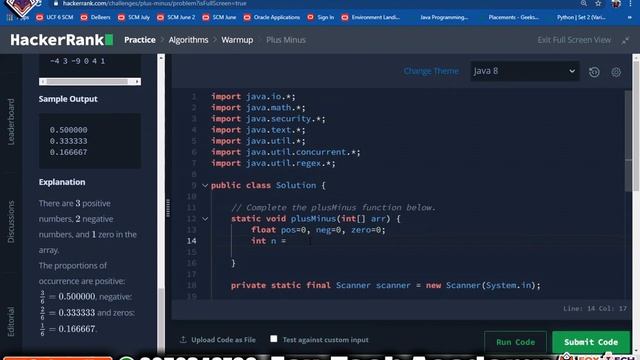Click Upload Code as File

pyautogui.click(x=218, y=340)
